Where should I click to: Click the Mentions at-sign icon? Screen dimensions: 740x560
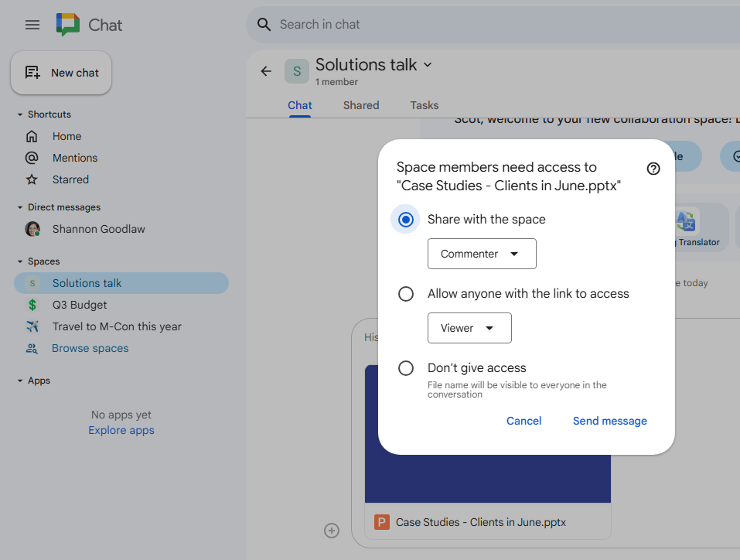[x=32, y=158]
